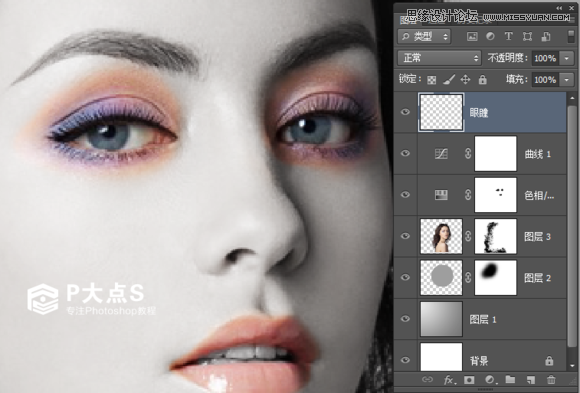The height and width of the screenshot is (393, 580).
Task: Lock image pixels brush icon
Action: 449,79
